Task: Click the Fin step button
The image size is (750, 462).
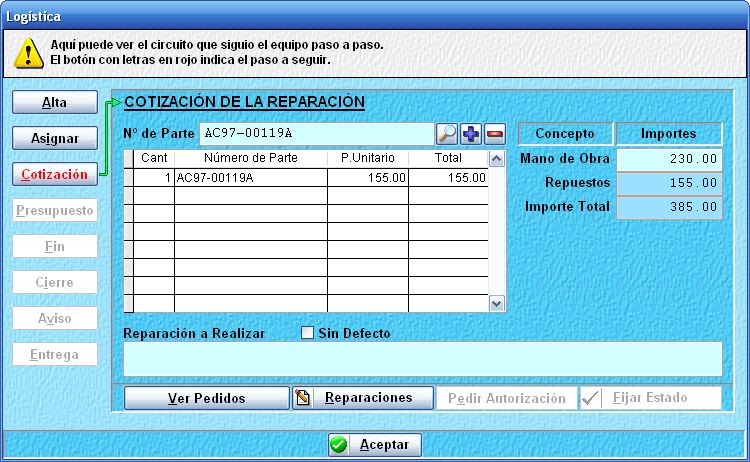Action: pos(55,246)
